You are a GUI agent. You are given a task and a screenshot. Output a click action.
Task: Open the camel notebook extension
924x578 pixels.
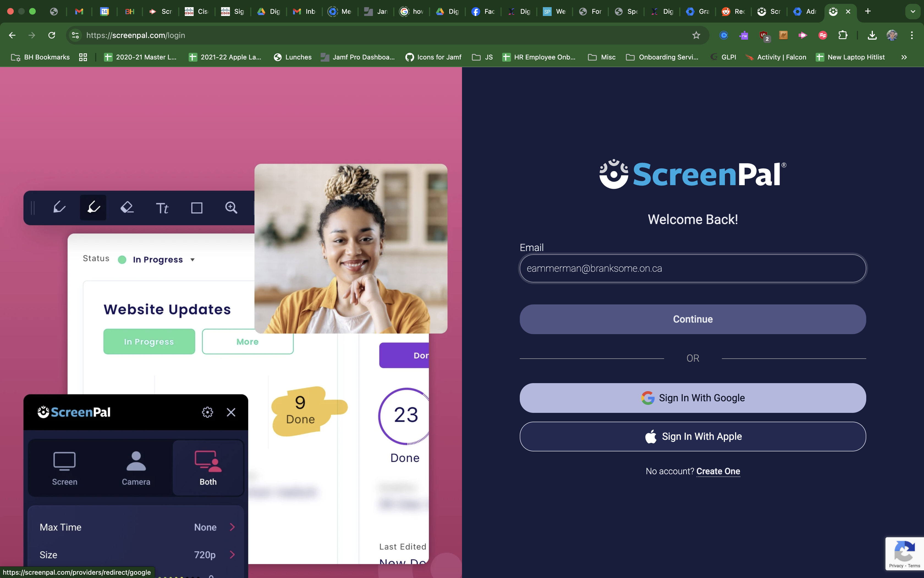[783, 35]
